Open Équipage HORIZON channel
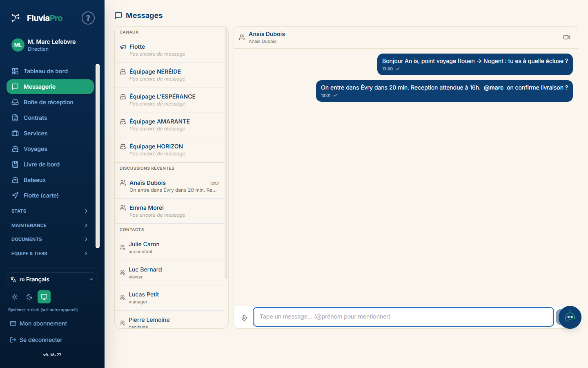 169,150
